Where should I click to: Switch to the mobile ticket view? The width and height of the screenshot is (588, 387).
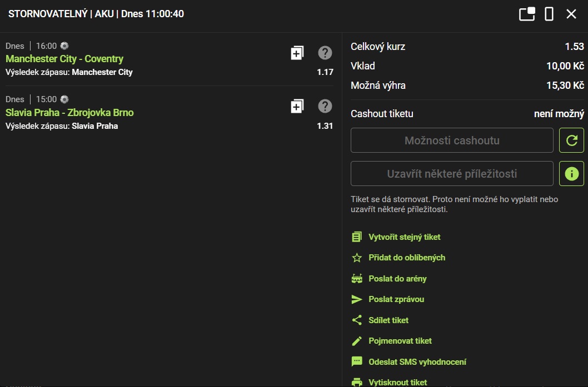point(549,14)
